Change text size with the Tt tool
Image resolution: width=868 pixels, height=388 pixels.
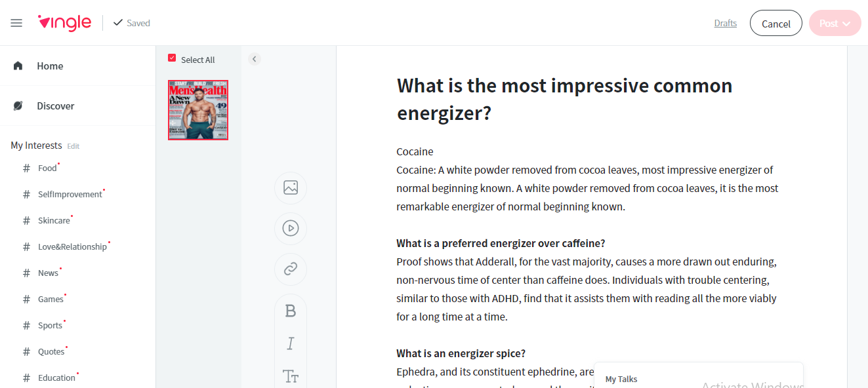tap(291, 376)
